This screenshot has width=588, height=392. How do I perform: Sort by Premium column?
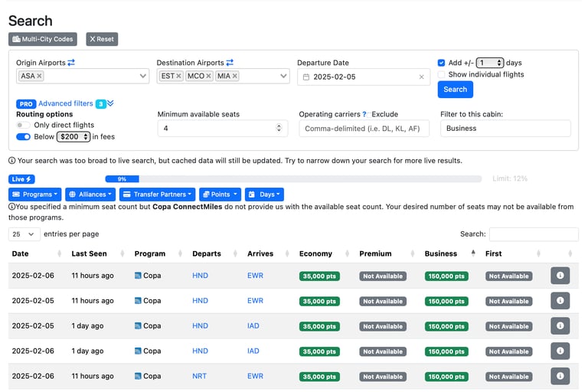tap(412, 254)
